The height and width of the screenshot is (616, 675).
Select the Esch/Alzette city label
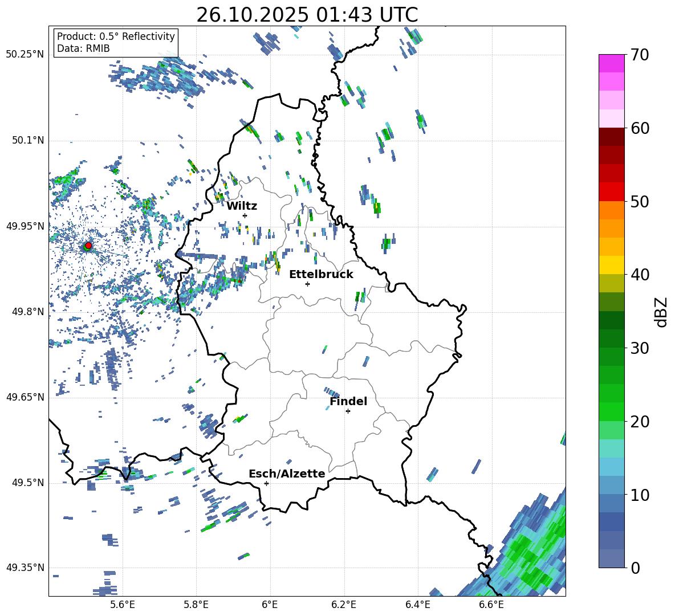pos(286,474)
